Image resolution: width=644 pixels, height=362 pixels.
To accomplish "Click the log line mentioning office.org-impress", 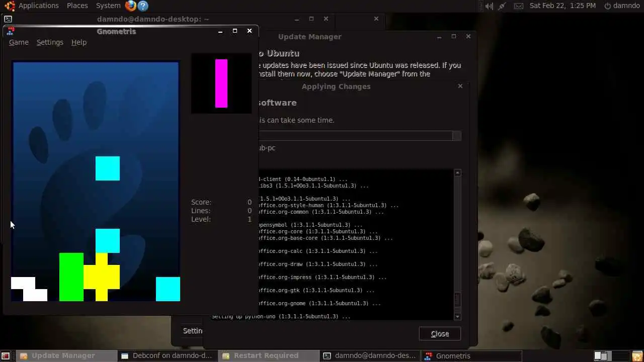I will tap(323, 277).
